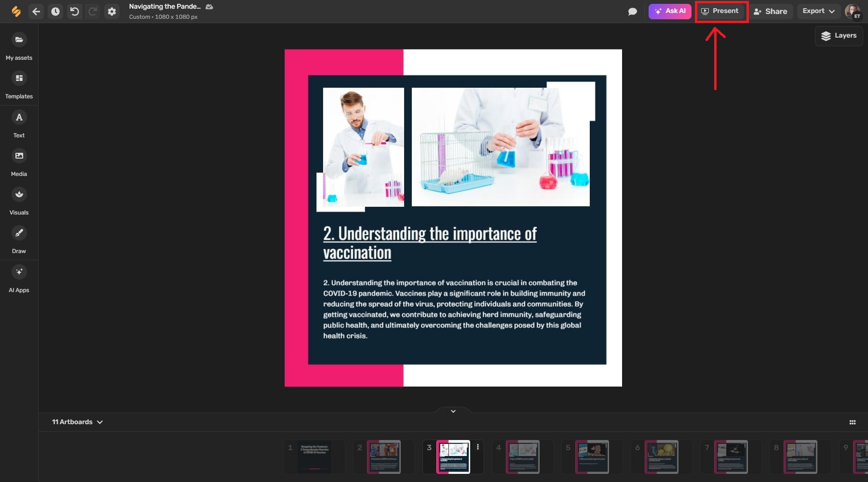Click the Share button

(771, 11)
